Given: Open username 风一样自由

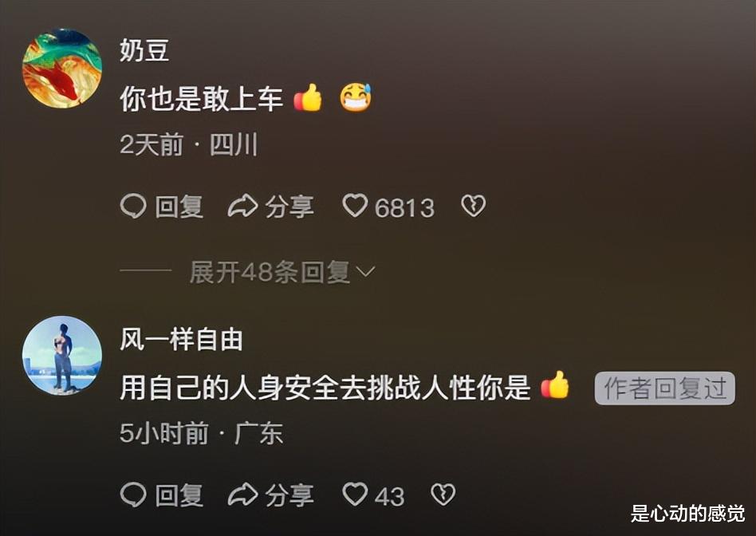Looking at the screenshot, I should click(181, 339).
